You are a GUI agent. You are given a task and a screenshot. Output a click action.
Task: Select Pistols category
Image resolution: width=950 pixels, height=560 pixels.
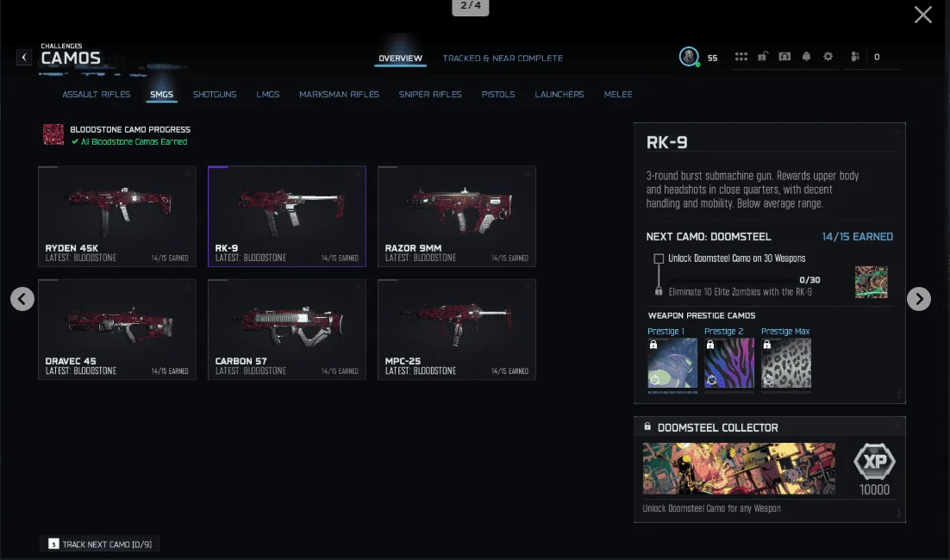click(x=498, y=95)
